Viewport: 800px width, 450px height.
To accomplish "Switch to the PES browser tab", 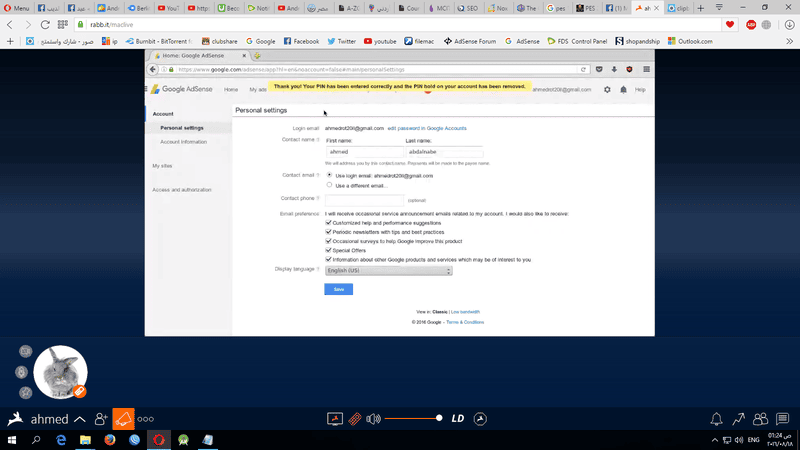I will coord(586,8).
